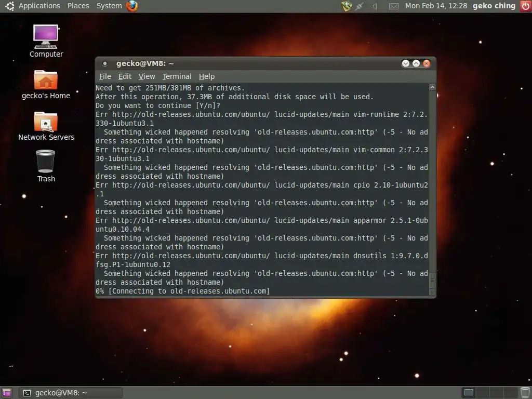This screenshot has width=532, height=399.
Task: Switch to the third workspace
Action: (x=497, y=393)
